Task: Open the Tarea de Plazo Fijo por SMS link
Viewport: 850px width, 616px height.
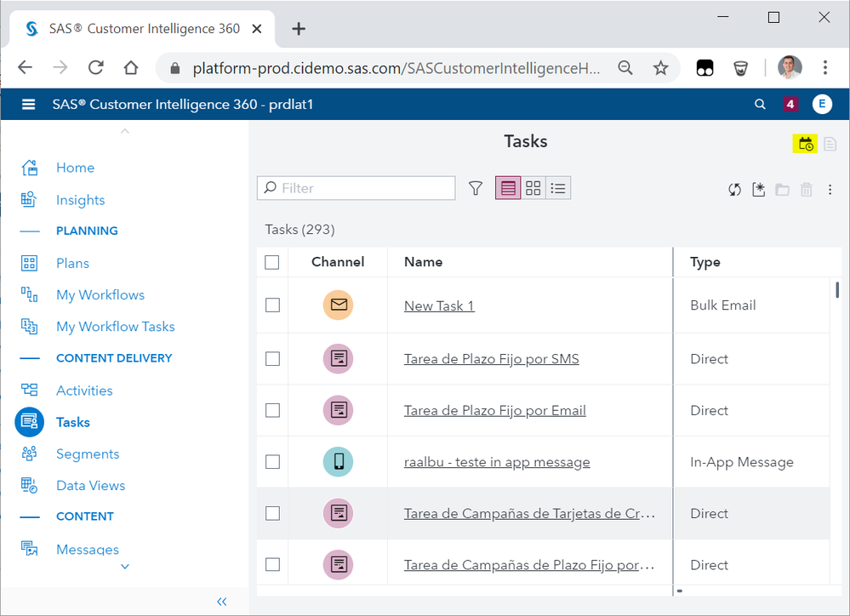Action: pyautogui.click(x=491, y=359)
